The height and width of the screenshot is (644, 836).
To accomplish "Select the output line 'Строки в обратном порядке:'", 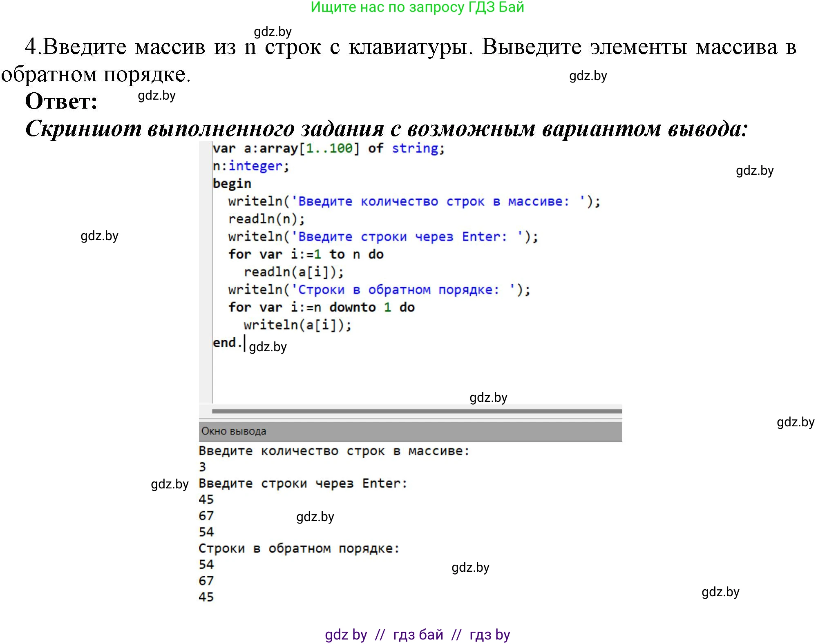I will (300, 548).
